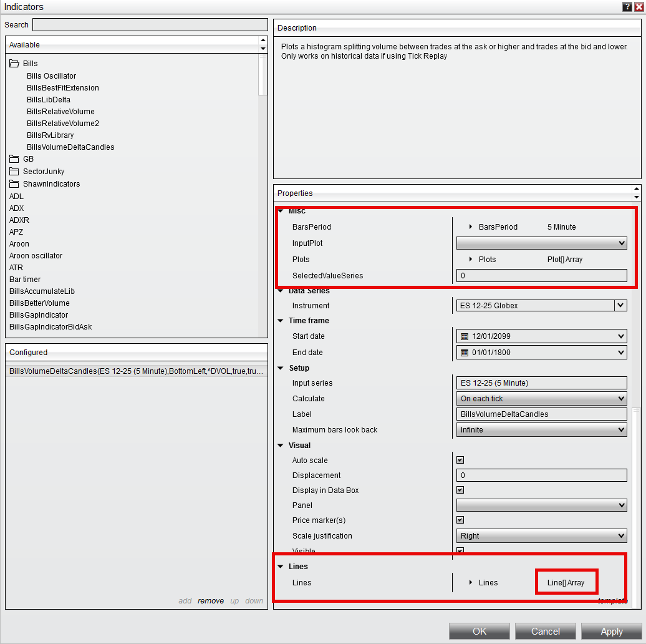Click the Start date calendar icon
The image size is (646, 644).
coord(464,336)
